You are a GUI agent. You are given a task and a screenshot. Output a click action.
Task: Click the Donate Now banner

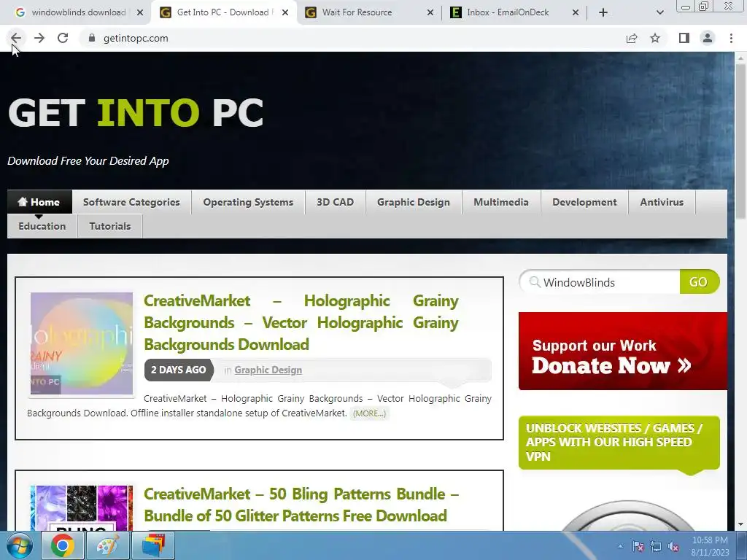tap(623, 351)
